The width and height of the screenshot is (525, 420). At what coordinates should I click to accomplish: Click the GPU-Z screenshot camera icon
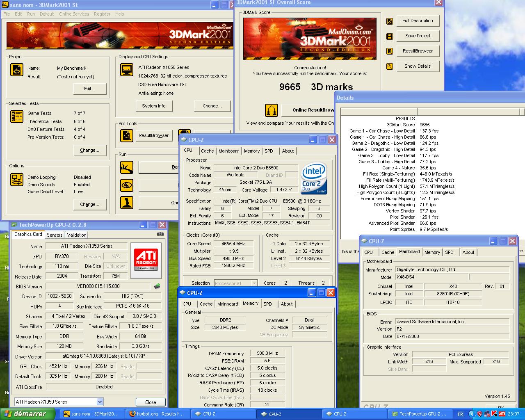pyautogui.click(x=160, y=234)
